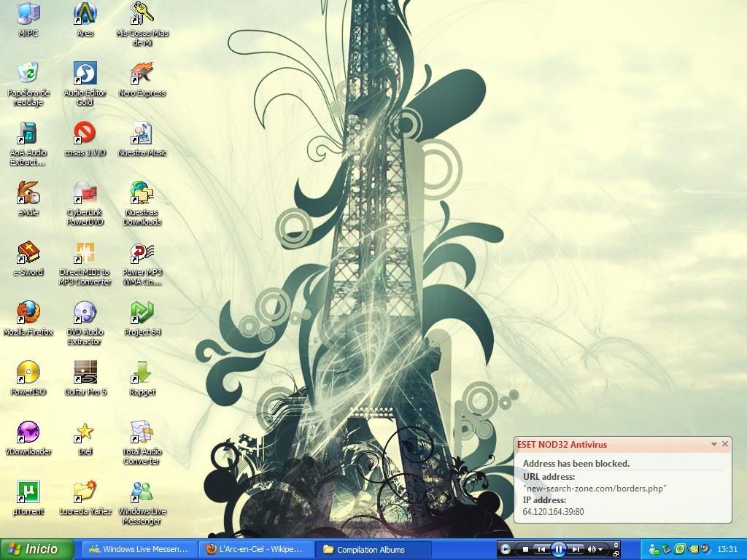
Task: Open the eMule desktop icon
Action: tap(28, 194)
